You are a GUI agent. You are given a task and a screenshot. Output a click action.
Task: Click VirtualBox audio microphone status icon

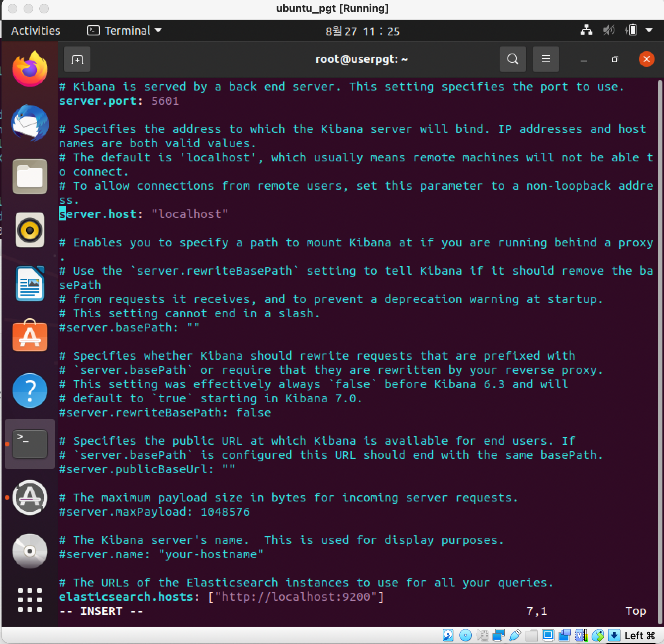click(482, 635)
